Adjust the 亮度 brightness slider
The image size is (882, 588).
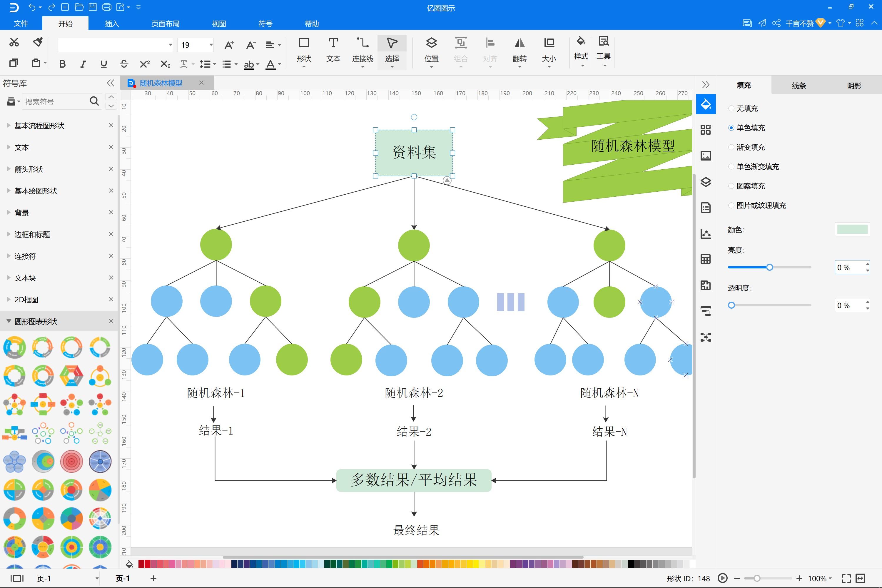click(x=769, y=267)
